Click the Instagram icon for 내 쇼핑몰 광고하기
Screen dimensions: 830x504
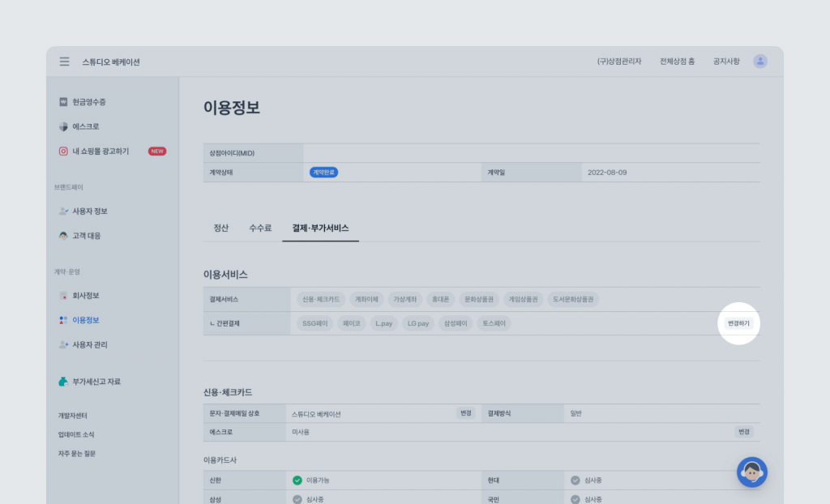click(63, 152)
